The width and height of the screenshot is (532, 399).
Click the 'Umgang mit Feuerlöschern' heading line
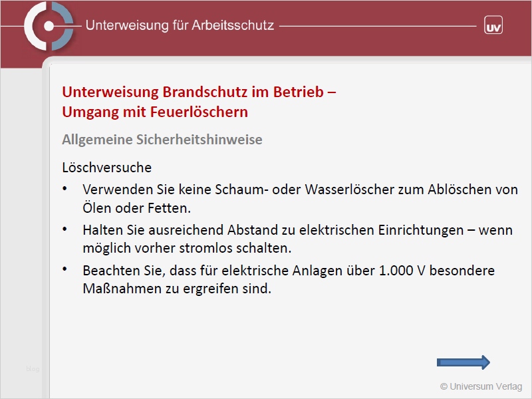point(155,112)
